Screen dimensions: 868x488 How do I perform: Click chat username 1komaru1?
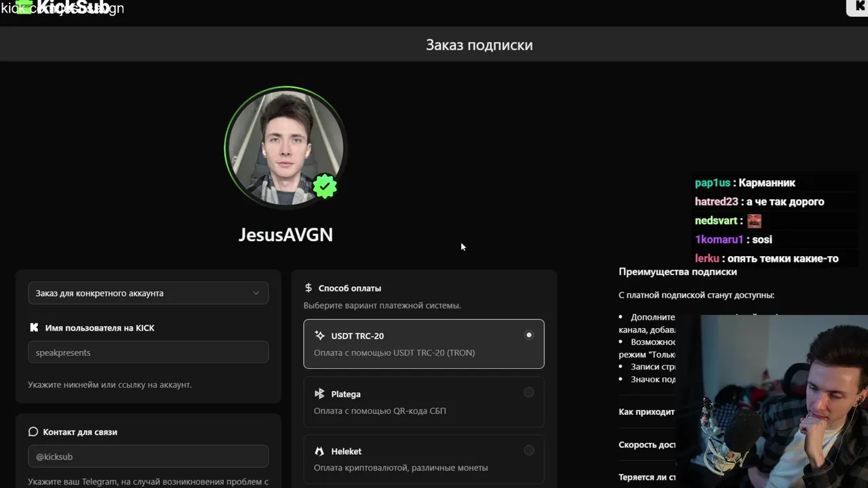(x=719, y=240)
